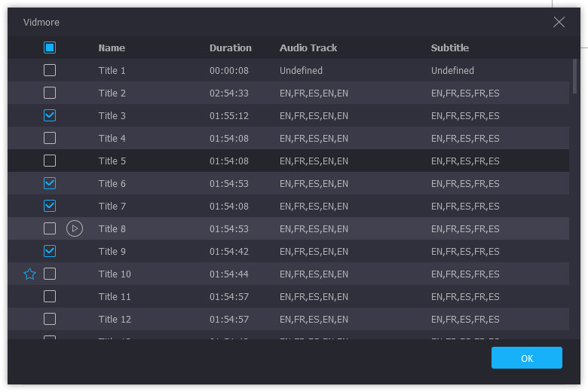The image size is (588, 392).
Task: Check the Title 8 checkbox
Action: click(x=50, y=228)
